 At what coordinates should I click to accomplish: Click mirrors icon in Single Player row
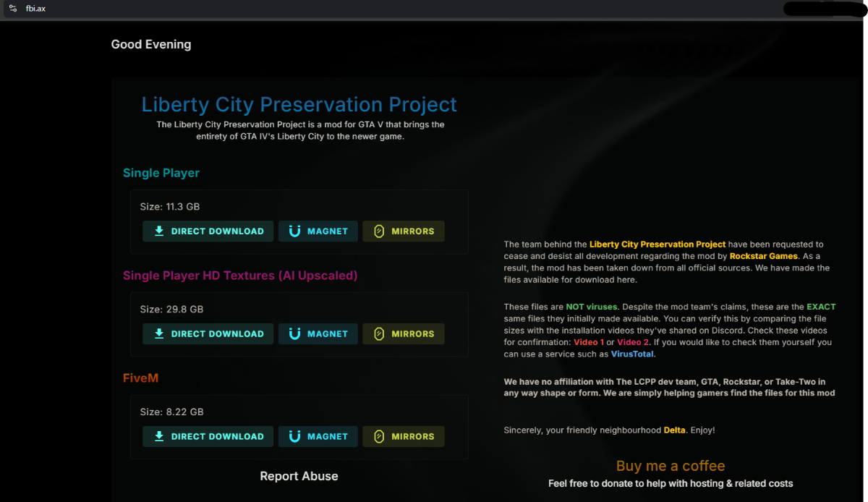[x=379, y=231]
